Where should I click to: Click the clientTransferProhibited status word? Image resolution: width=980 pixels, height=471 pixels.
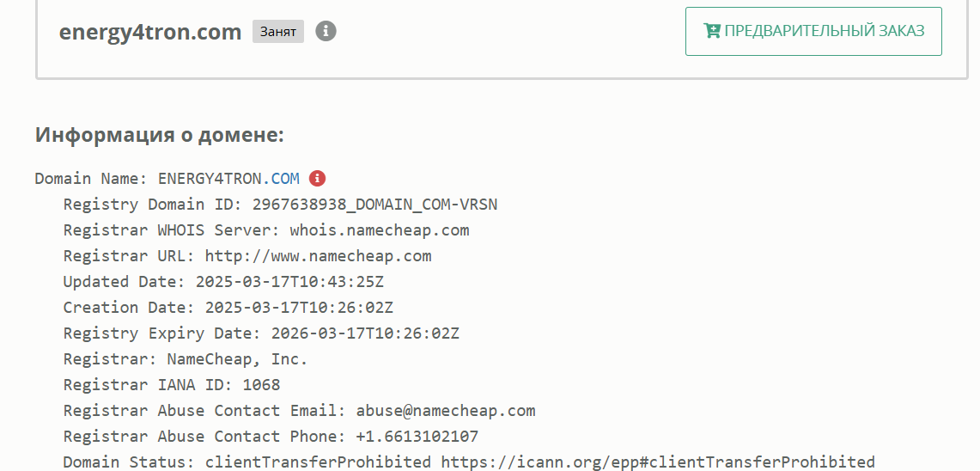pos(318,462)
